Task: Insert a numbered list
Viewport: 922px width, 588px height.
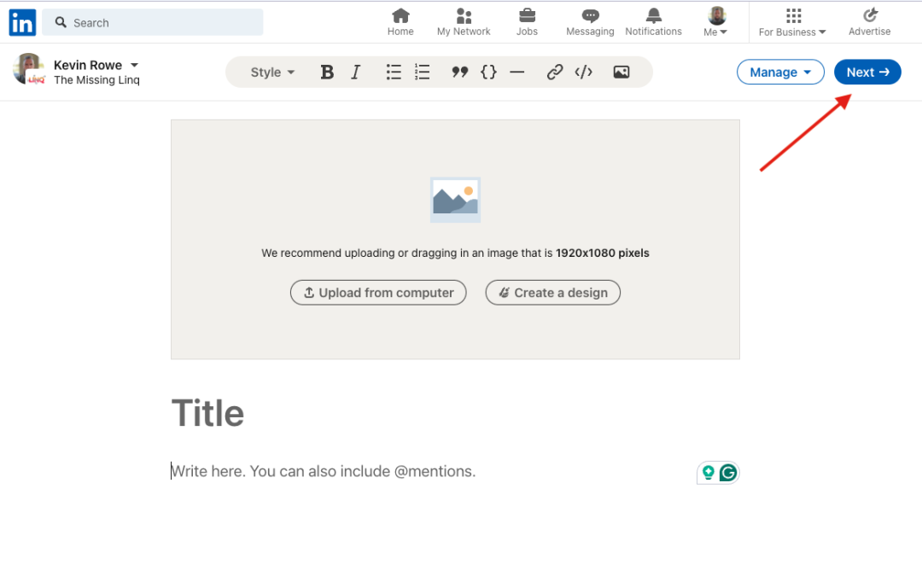Action: pyautogui.click(x=422, y=73)
